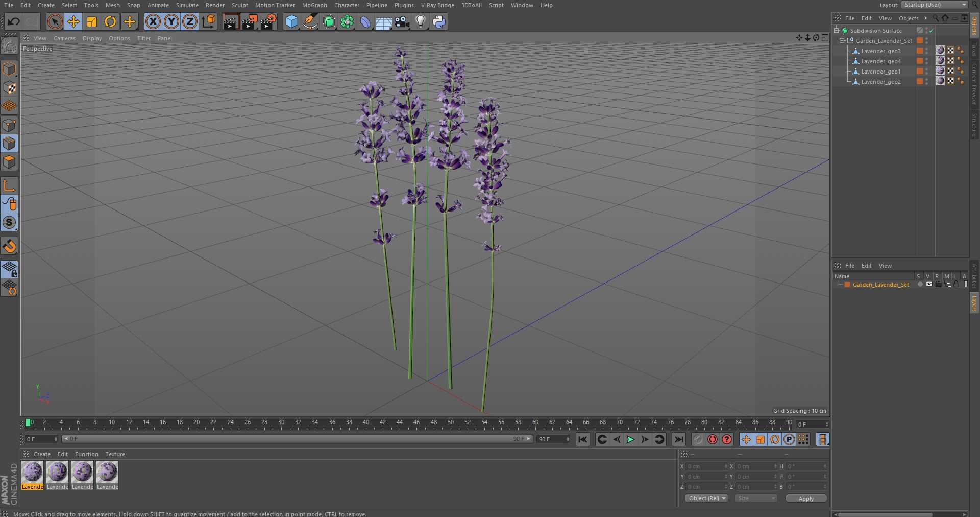980x517 pixels.
Task: Open the Character menu
Action: click(x=347, y=5)
